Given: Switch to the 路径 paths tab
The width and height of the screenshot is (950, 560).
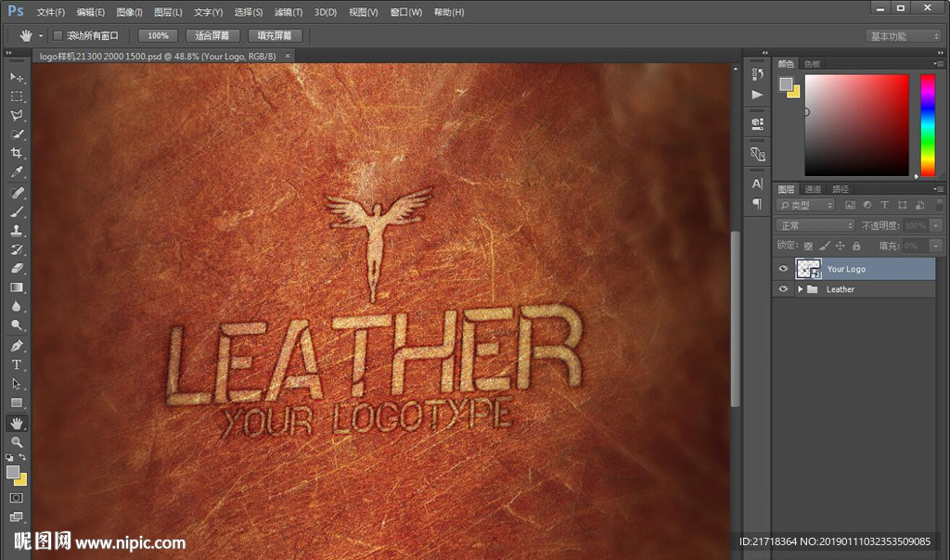Looking at the screenshot, I should click(841, 189).
